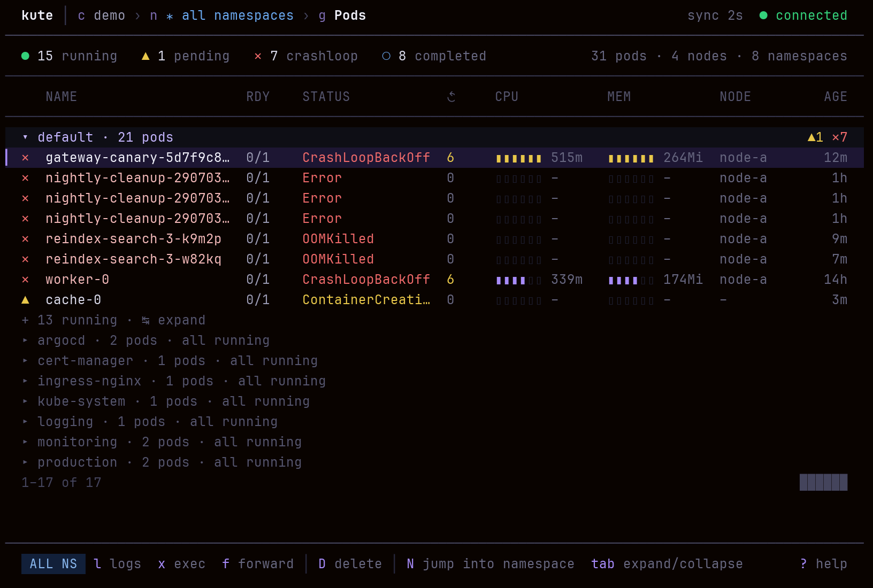Viewport: 873px width, 588px height.
Task: Click the green running status dot
Action: [25, 56]
